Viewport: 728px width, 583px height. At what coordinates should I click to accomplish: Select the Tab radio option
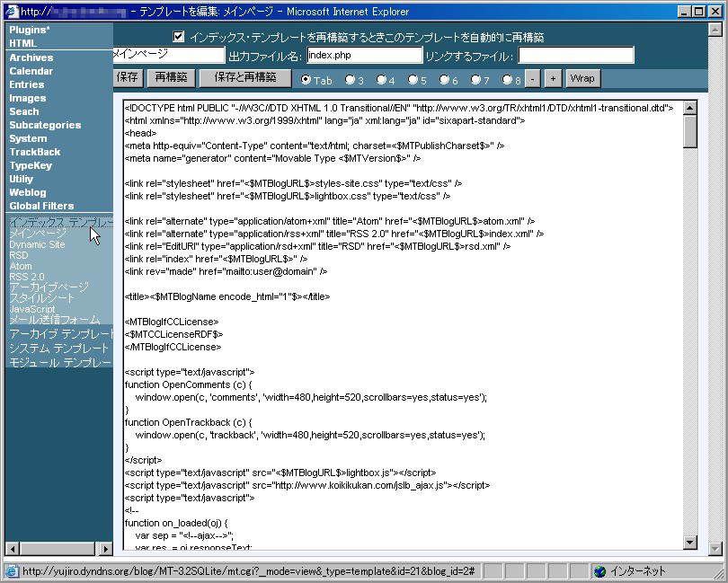click(x=306, y=79)
